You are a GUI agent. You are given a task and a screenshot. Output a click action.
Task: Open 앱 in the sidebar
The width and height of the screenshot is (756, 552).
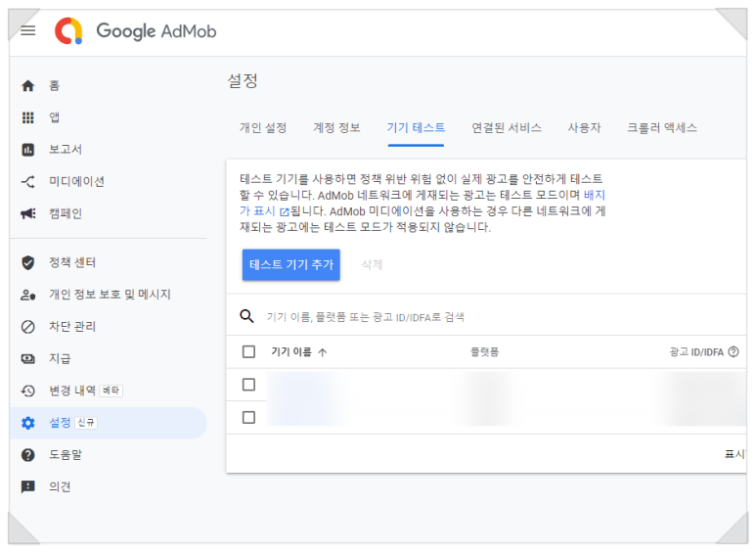54,117
